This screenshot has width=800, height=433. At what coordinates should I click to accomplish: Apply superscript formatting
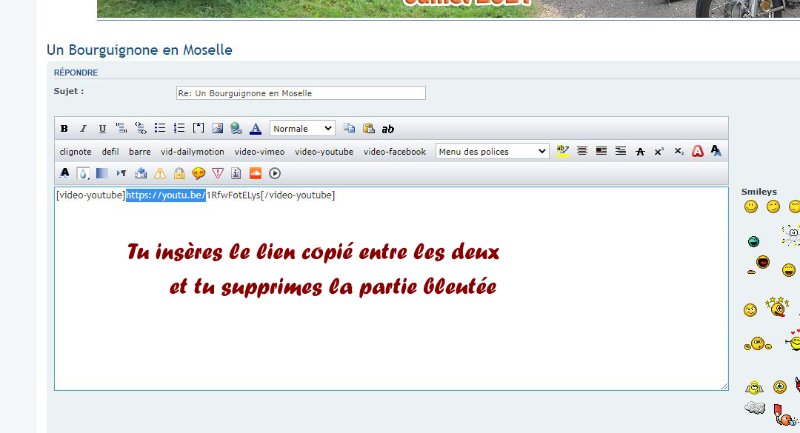click(x=659, y=152)
